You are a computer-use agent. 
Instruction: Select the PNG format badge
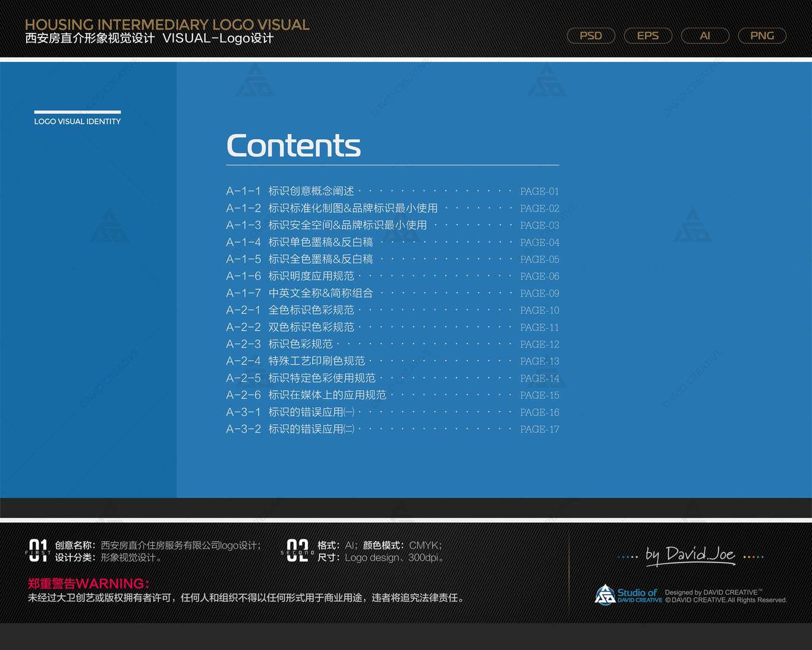762,36
